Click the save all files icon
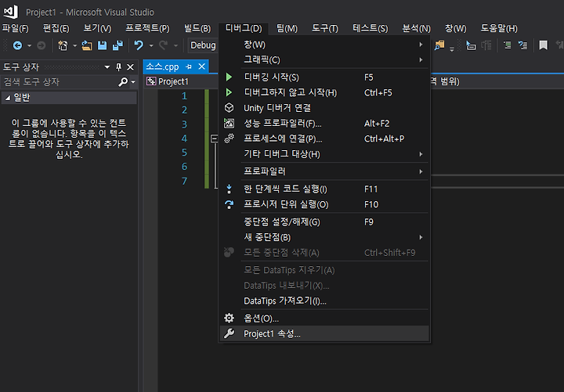The height and width of the screenshot is (392, 564). (x=117, y=45)
